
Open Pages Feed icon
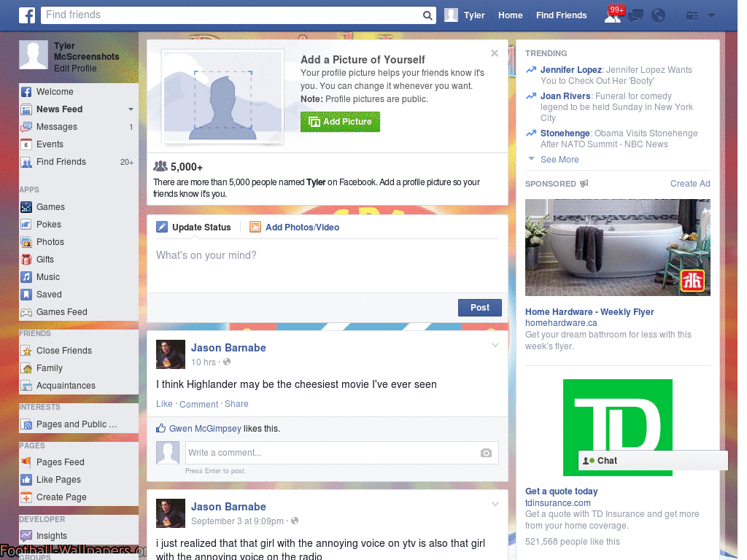pyautogui.click(x=26, y=462)
